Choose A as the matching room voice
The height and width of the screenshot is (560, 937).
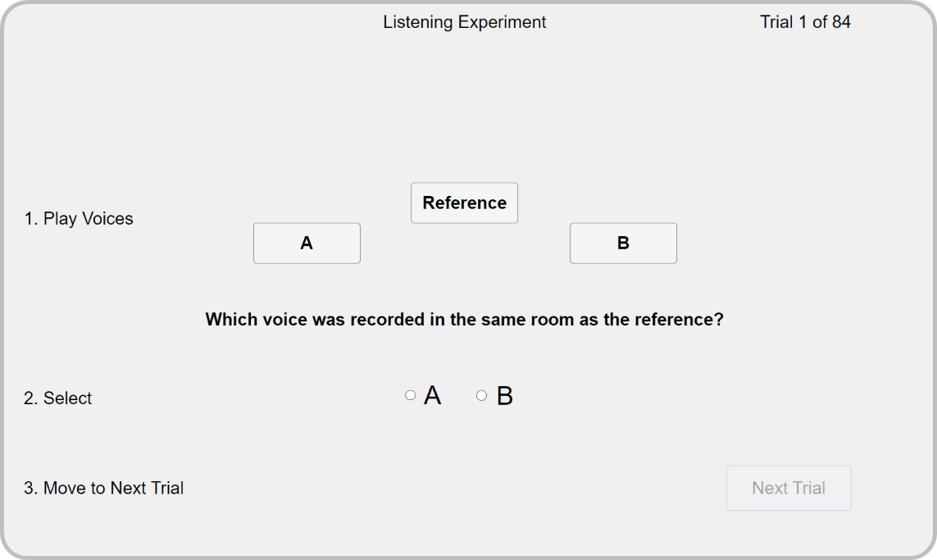(x=411, y=395)
